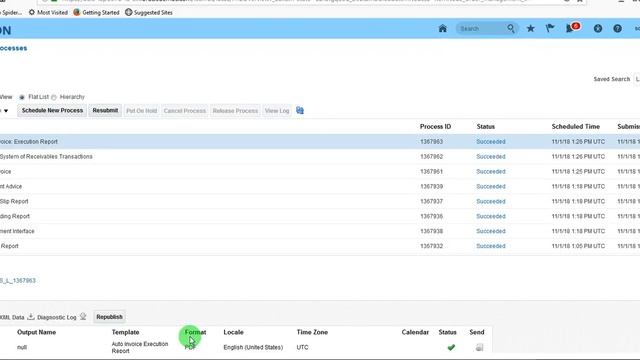Viewport: 640px width, 360px height.
Task: Download the Diagnostic Log icon
Action: coord(83,317)
